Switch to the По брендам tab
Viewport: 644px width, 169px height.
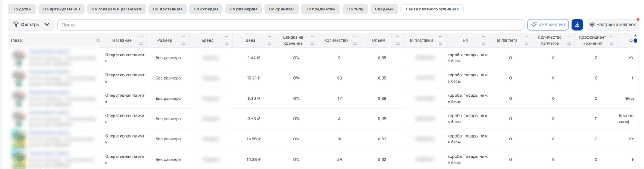[x=281, y=9]
